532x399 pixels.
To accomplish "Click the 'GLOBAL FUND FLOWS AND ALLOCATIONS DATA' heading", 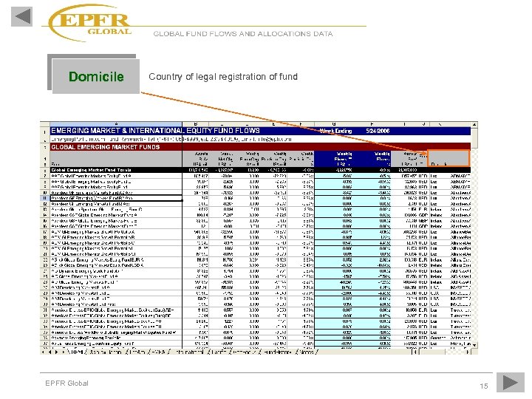I will pyautogui.click(x=243, y=33).
